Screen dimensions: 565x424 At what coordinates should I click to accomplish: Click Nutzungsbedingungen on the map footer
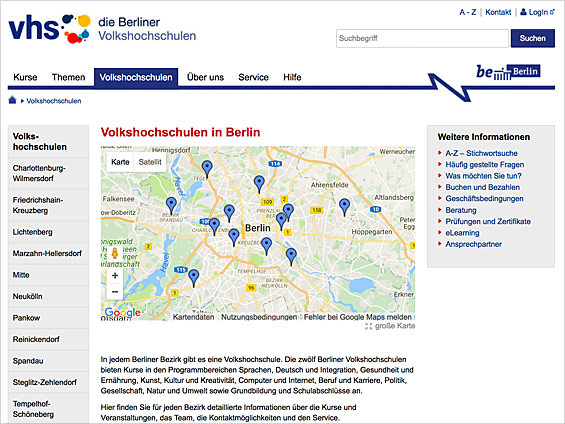click(x=259, y=317)
